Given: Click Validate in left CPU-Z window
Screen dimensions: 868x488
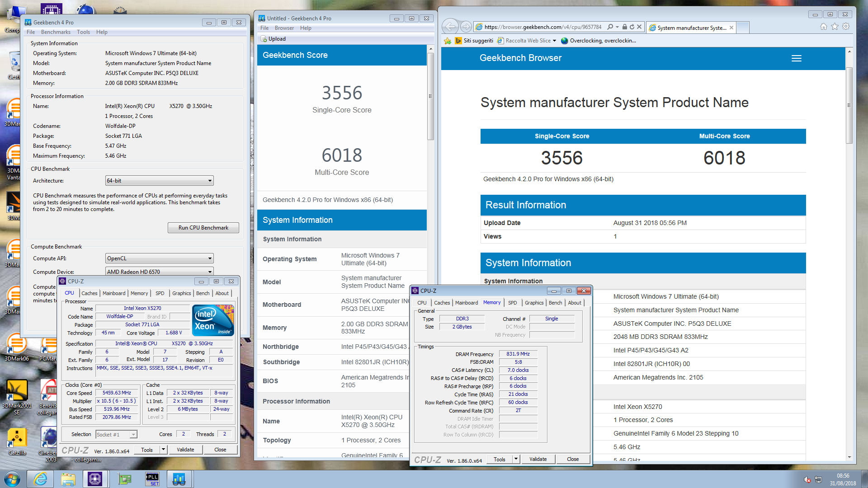Looking at the screenshot, I should (x=185, y=450).
